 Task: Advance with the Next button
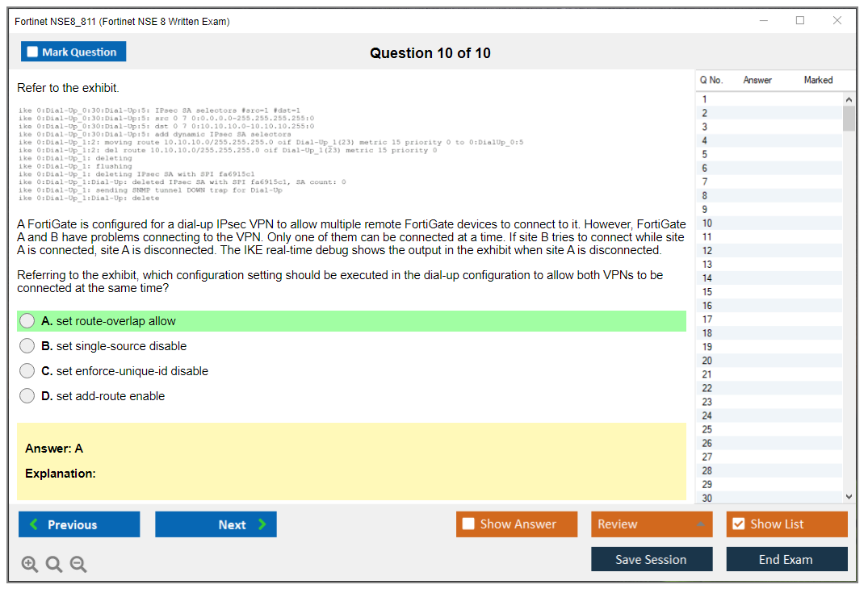tap(216, 524)
